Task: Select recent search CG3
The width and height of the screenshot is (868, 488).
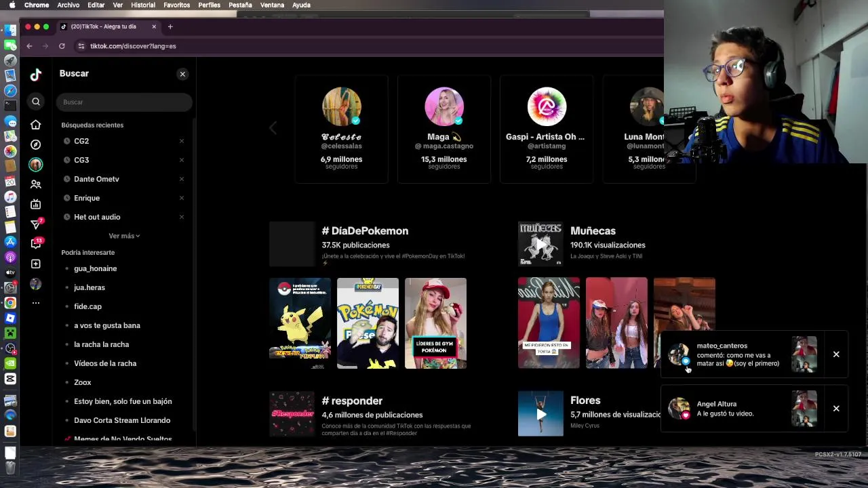Action: 81,160
